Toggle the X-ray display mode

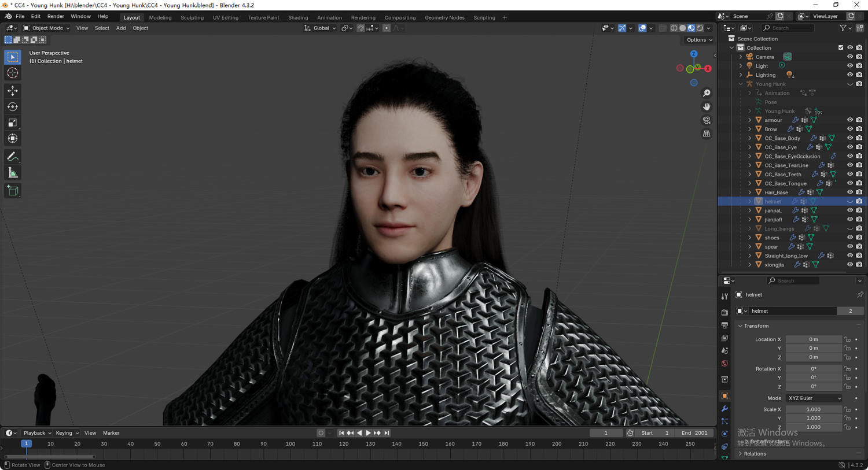(663, 28)
